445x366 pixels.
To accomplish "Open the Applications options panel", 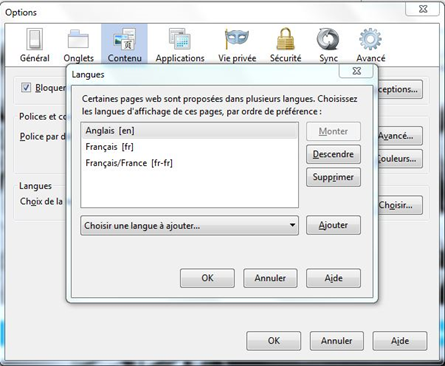I will coord(180,46).
